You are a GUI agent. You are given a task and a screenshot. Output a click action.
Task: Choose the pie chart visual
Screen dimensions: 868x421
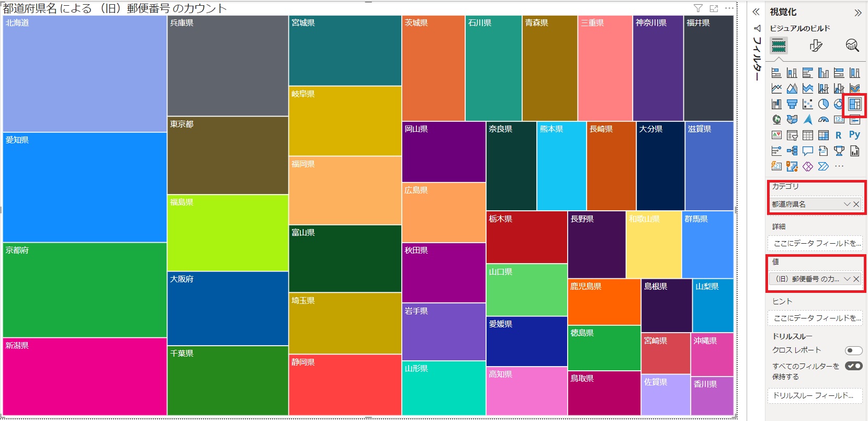pos(823,104)
